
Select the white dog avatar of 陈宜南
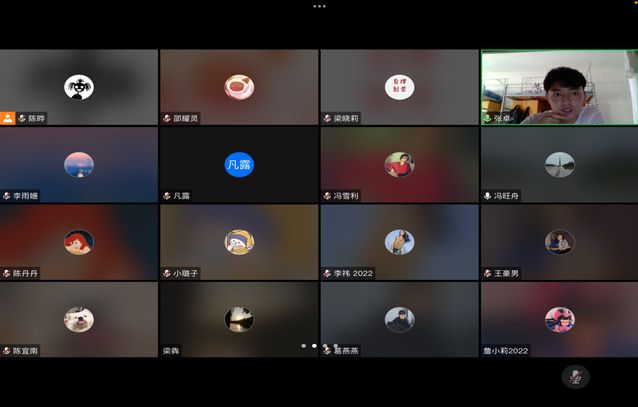pyautogui.click(x=79, y=319)
